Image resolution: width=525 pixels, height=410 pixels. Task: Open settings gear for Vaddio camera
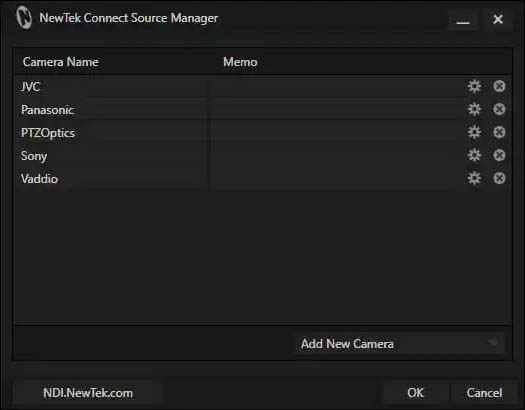point(474,178)
